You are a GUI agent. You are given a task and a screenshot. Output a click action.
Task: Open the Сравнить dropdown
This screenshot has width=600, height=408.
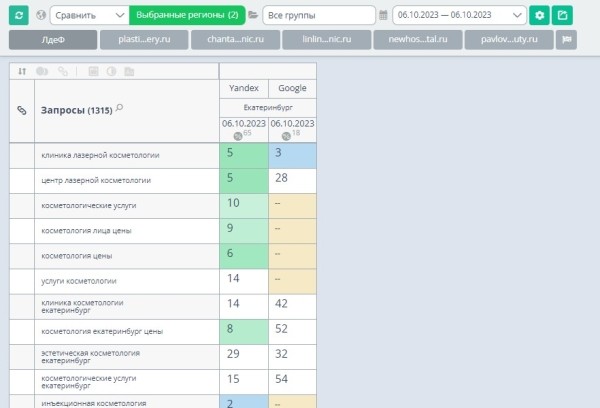tap(88, 15)
